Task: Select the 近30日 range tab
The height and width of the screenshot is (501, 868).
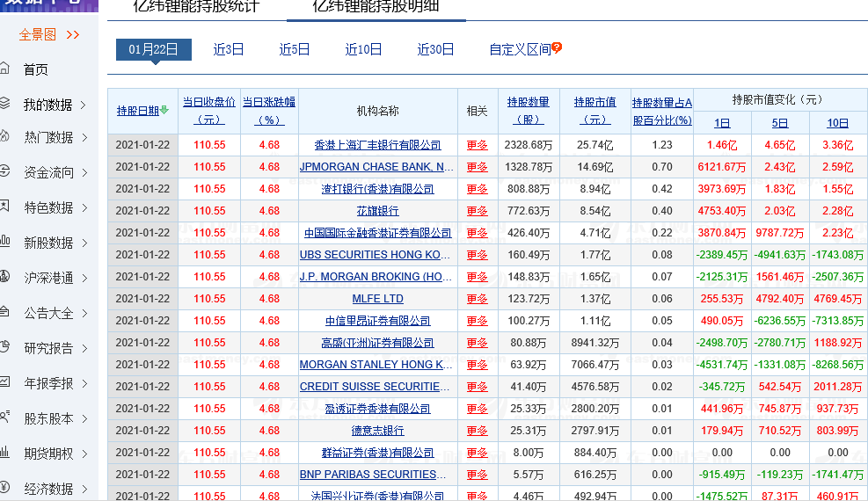Action: coord(435,50)
